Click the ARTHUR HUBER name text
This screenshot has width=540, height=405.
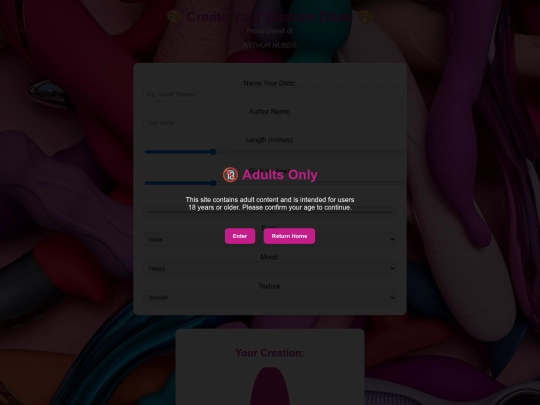pyautogui.click(x=270, y=45)
